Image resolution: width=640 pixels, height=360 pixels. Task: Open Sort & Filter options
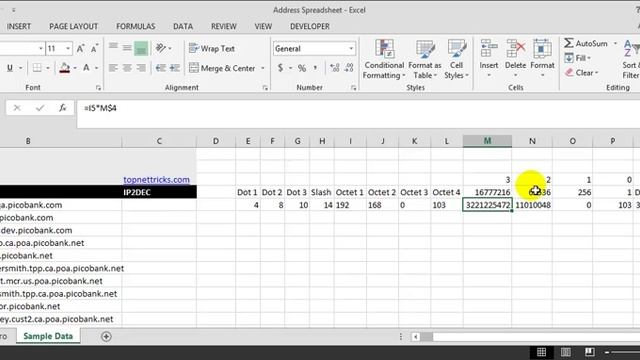click(631, 60)
